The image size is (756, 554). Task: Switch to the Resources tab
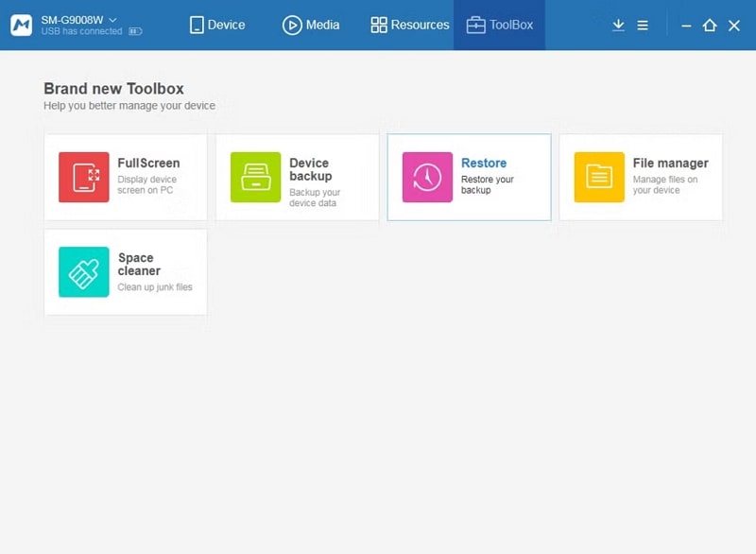408,25
